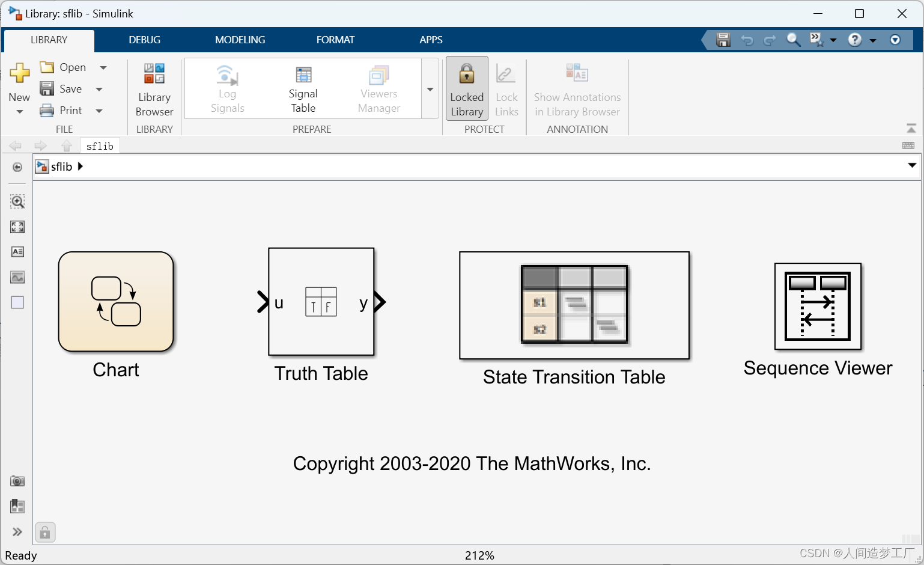This screenshot has width=924, height=565.
Task: Expand the Save options arrow
Action: tap(99, 89)
